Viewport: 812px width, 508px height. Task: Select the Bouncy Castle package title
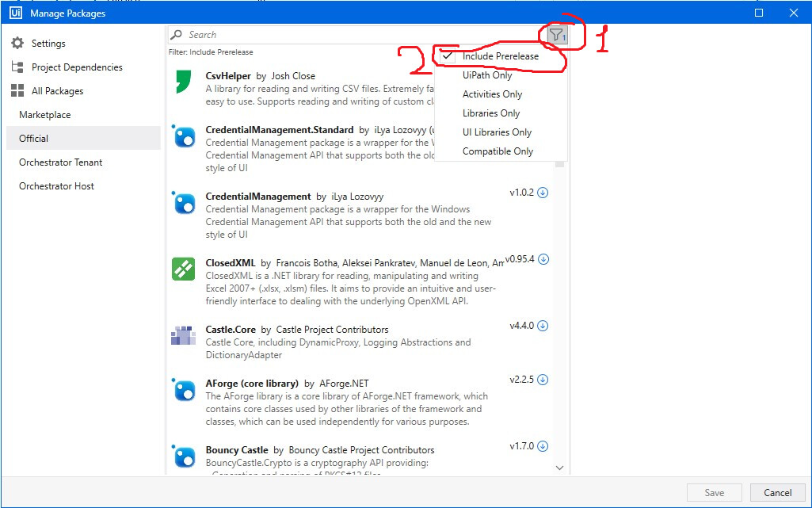237,449
